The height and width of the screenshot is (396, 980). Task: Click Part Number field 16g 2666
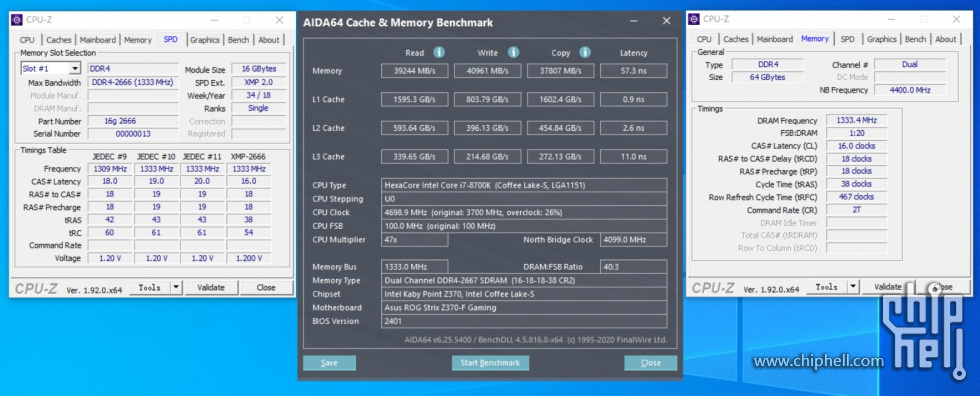point(133,121)
